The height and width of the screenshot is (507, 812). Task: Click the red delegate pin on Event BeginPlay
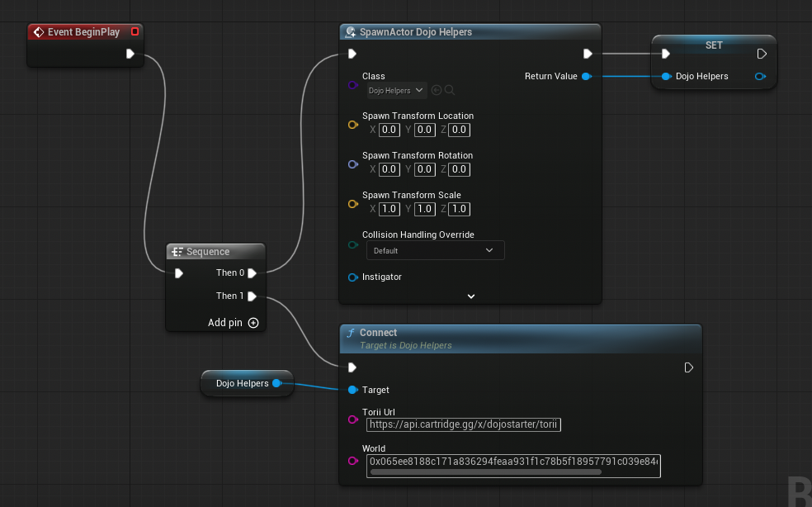135,32
